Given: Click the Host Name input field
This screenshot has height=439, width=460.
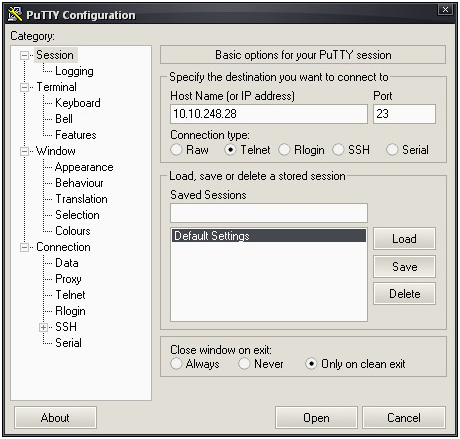Looking at the screenshot, I should pyautogui.click(x=269, y=114).
